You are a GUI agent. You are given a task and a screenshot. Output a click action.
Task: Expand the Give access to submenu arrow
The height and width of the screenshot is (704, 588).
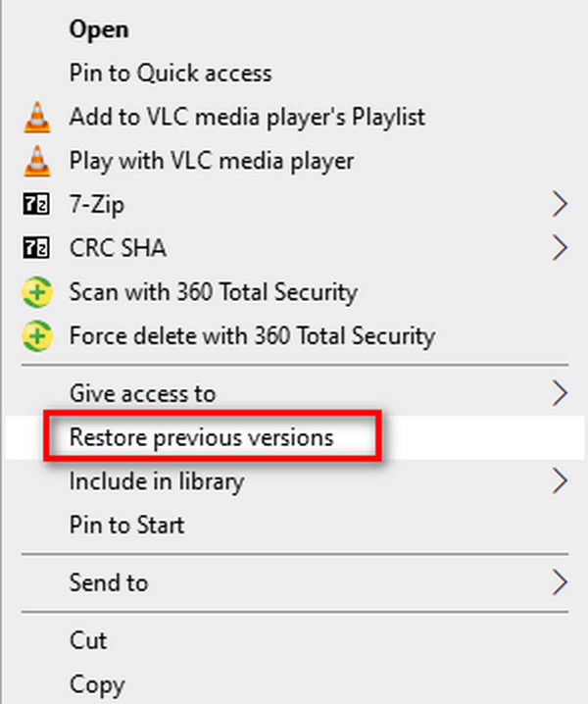coord(560,393)
